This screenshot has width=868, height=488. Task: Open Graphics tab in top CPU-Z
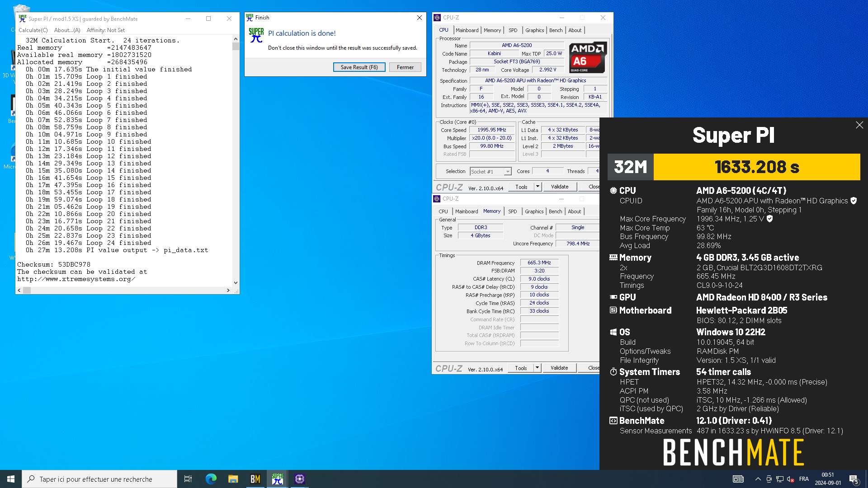[x=535, y=30]
